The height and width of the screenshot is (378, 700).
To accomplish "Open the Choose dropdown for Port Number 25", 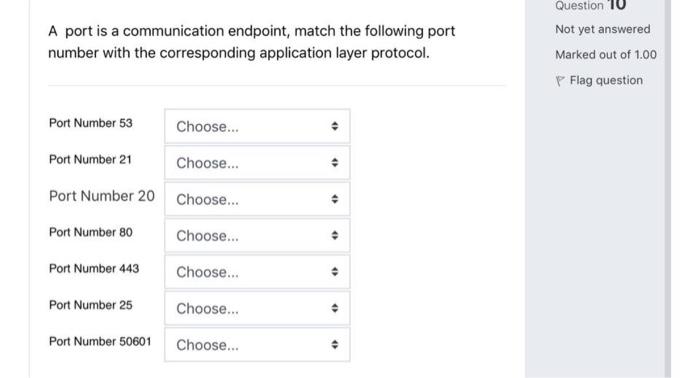I will point(257,308).
